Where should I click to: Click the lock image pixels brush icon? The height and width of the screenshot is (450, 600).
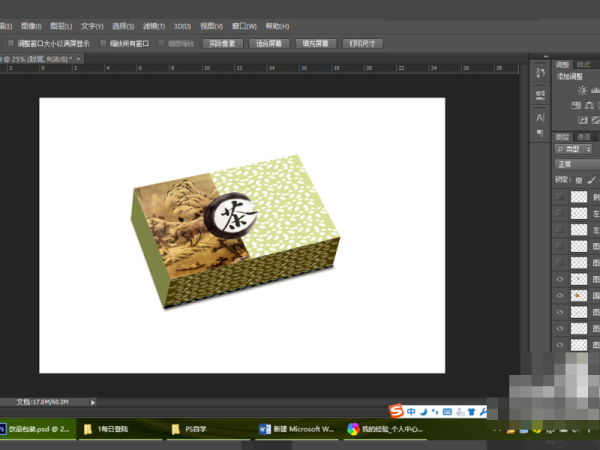[x=590, y=180]
